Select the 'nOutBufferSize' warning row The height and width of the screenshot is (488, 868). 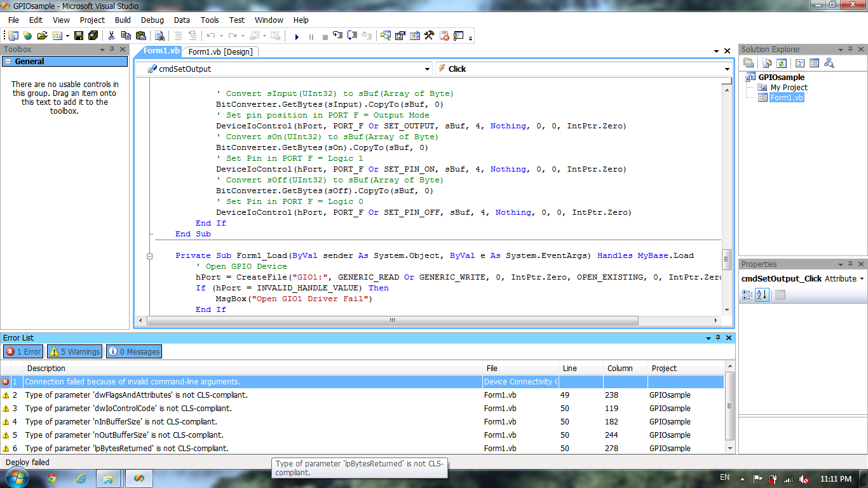click(362, 435)
